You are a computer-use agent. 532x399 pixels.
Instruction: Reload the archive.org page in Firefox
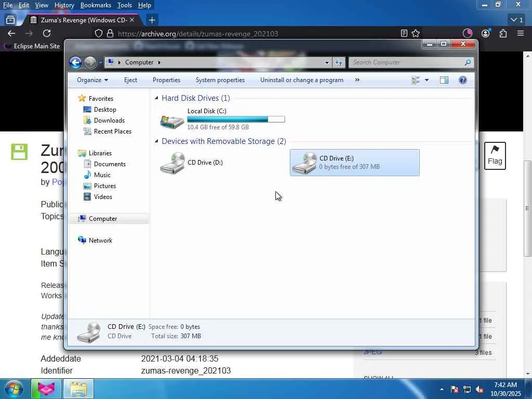click(47, 33)
